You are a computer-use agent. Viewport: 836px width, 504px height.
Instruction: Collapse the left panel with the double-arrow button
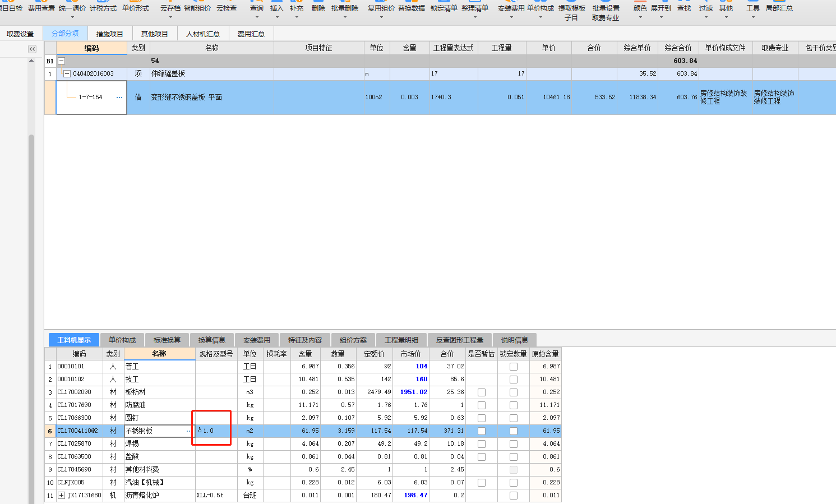32,49
